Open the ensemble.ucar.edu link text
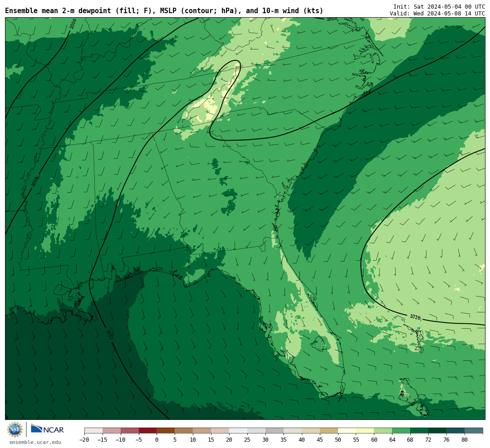This screenshot has height=448, width=490. pyautogui.click(x=35, y=442)
